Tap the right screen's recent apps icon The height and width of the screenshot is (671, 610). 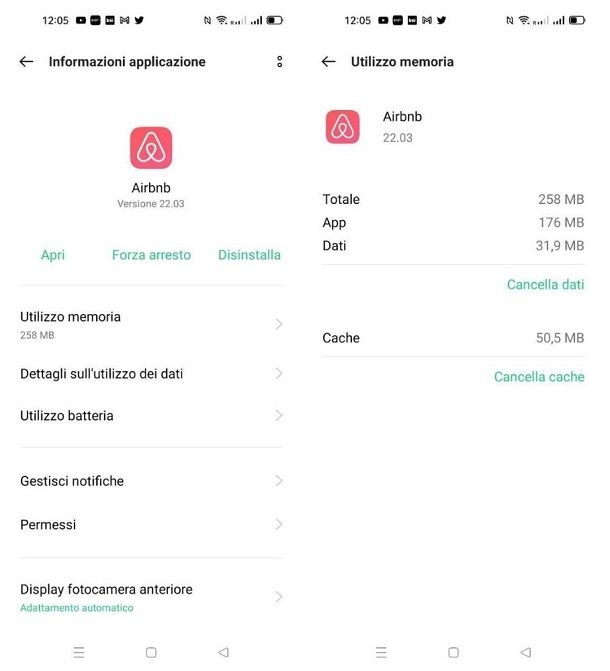pyautogui.click(x=381, y=652)
